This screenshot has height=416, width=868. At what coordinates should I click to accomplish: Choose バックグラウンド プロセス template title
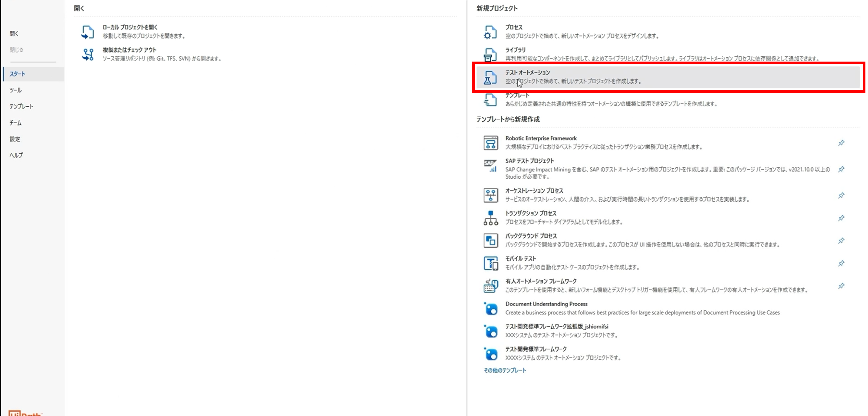click(x=531, y=236)
